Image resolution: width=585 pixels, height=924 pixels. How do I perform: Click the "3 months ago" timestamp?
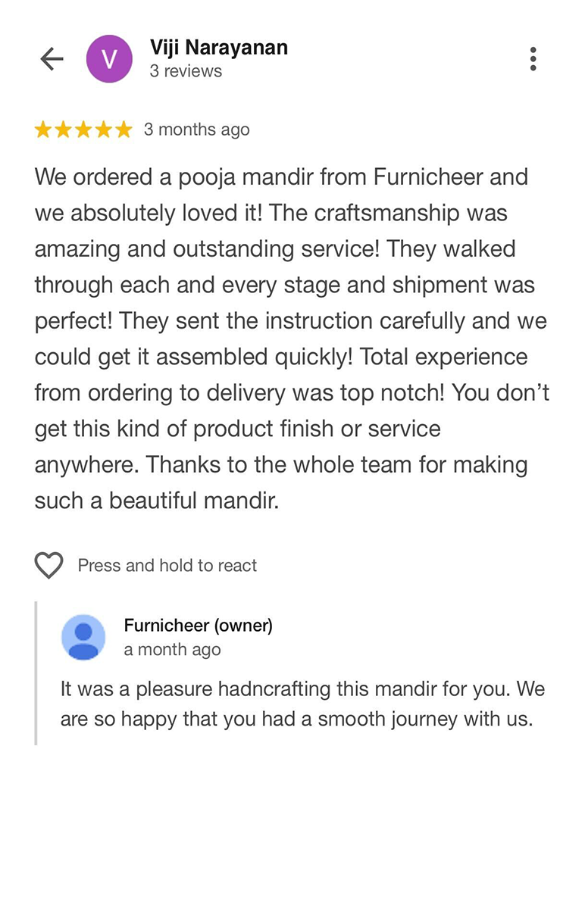pos(196,130)
